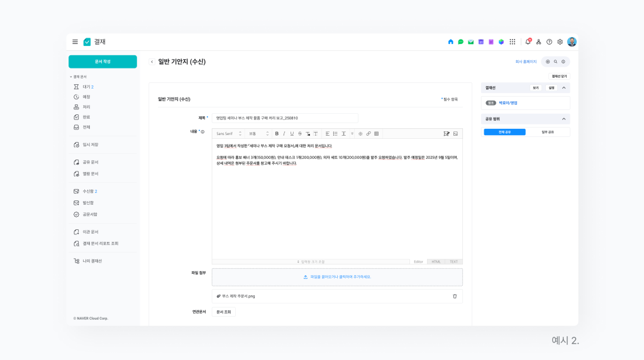Switch editor to HTML mode
Viewport: 644px width, 360px height.
point(436,261)
